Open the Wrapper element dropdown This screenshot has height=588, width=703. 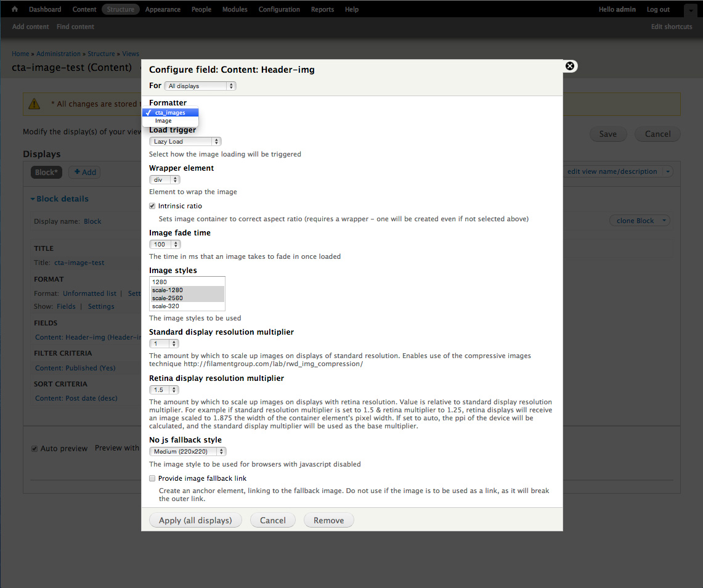tap(165, 179)
